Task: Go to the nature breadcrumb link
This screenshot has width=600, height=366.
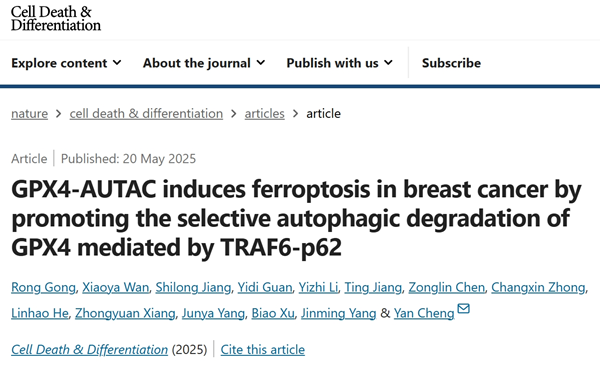Action: [29, 114]
